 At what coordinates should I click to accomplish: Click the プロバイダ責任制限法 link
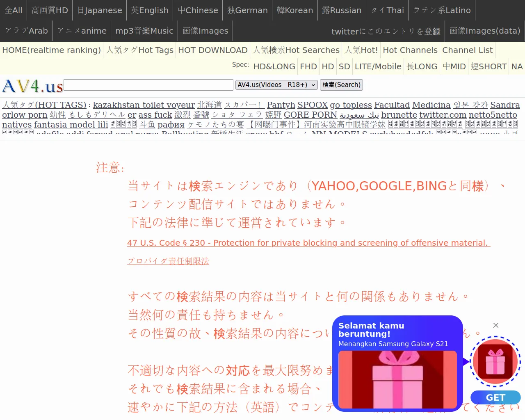click(168, 261)
